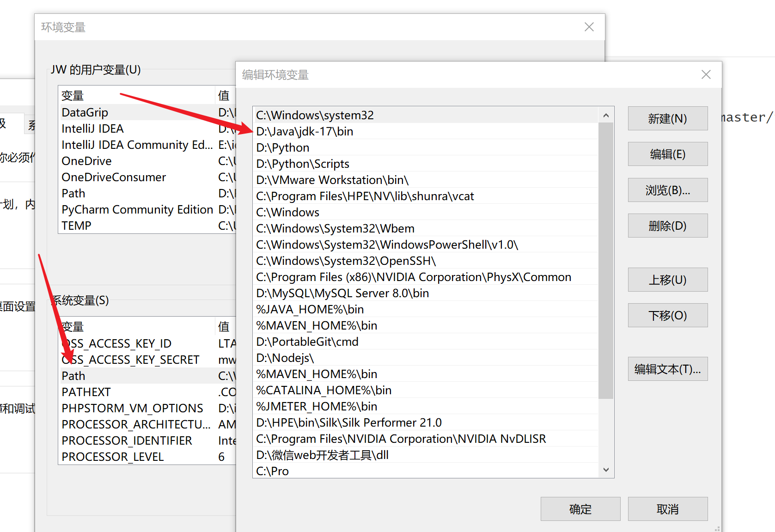Click 变量 column header in system variables
Image resolution: width=775 pixels, height=532 pixels.
click(x=137, y=327)
